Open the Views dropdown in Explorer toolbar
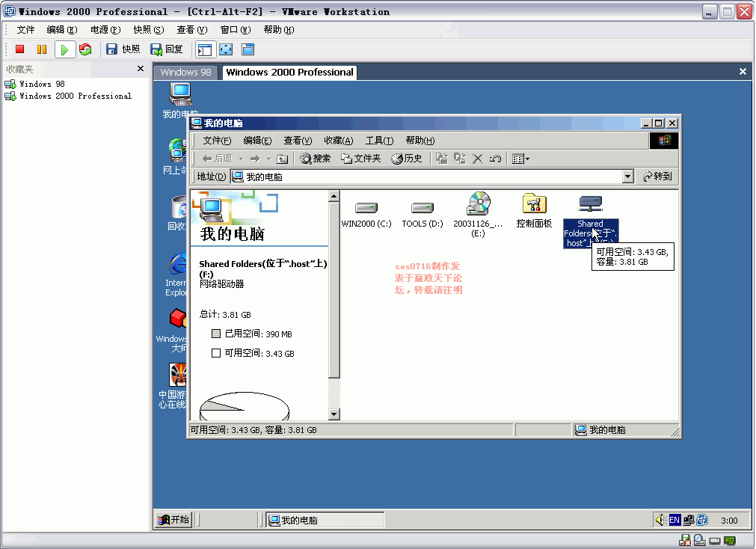The height and width of the screenshot is (549, 756). click(x=520, y=159)
